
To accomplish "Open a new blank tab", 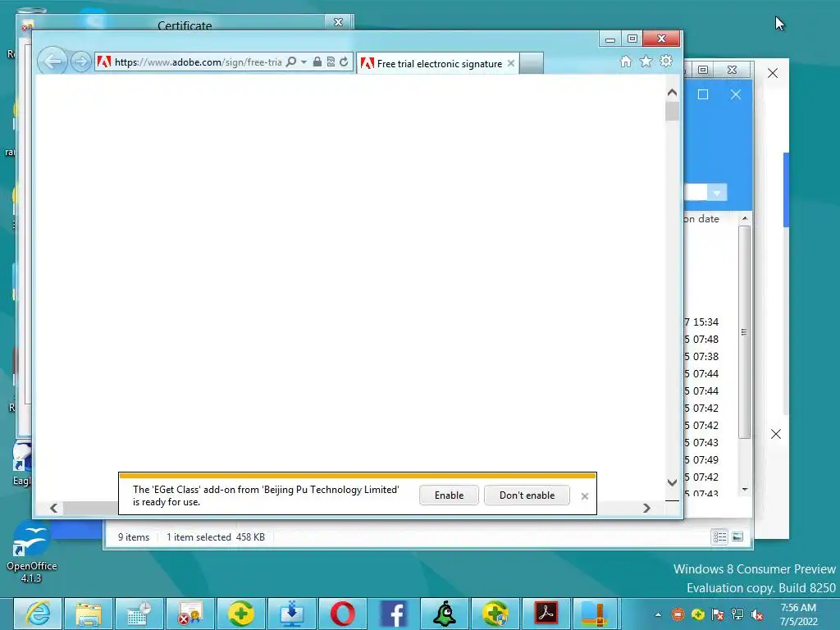I will 532,63.
